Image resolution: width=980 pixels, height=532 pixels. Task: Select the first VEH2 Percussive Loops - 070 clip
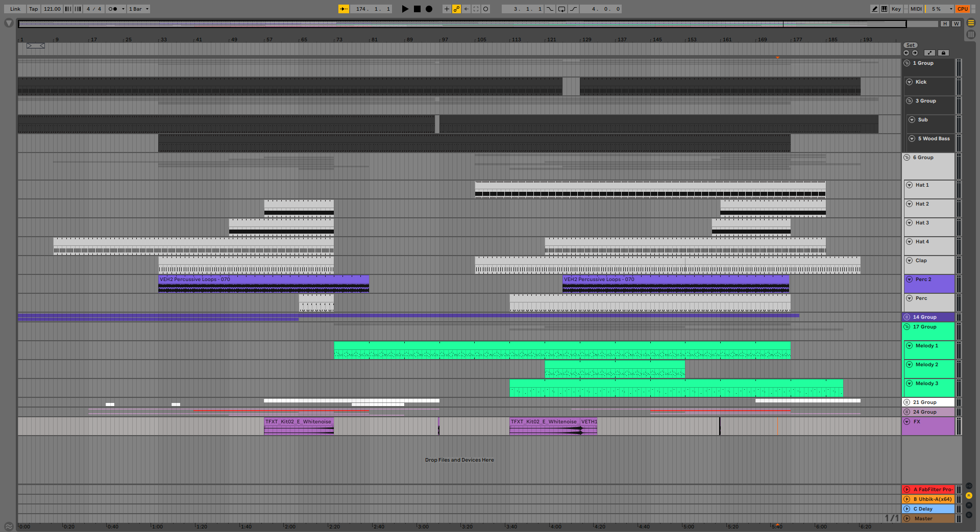click(263, 284)
